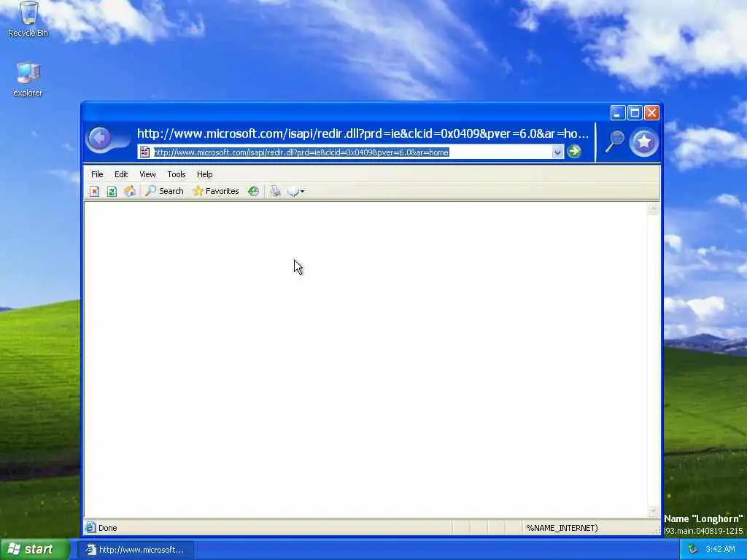Select the explorer desktop icon
Image resolution: width=747 pixels, height=560 pixels.
pyautogui.click(x=28, y=79)
